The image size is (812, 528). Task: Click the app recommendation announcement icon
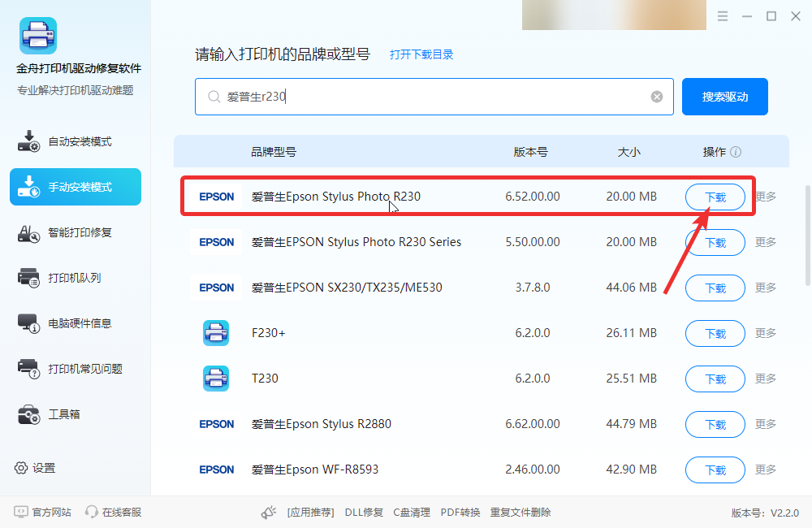(268, 513)
